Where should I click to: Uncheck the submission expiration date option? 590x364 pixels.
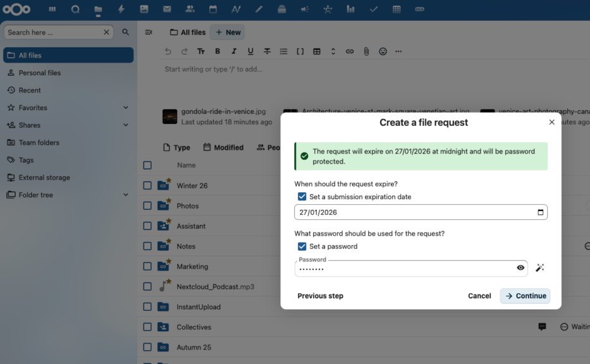(302, 197)
